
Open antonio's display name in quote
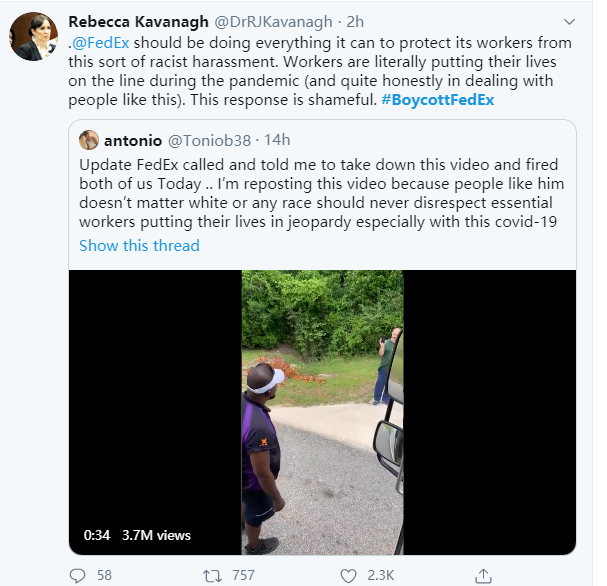(x=134, y=140)
